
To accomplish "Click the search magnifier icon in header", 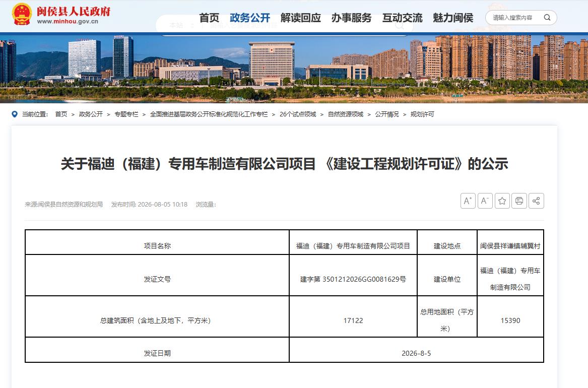I will pyautogui.click(x=547, y=17).
